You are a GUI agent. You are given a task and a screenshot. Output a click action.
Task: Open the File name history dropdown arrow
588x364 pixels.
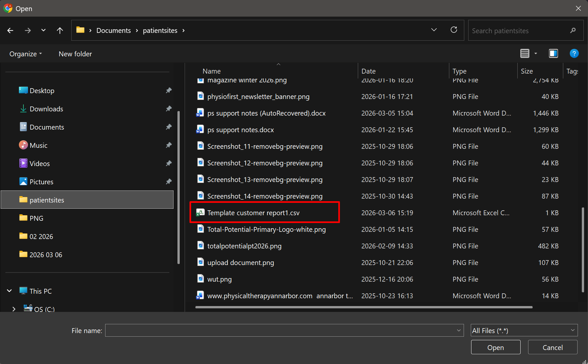point(459,330)
